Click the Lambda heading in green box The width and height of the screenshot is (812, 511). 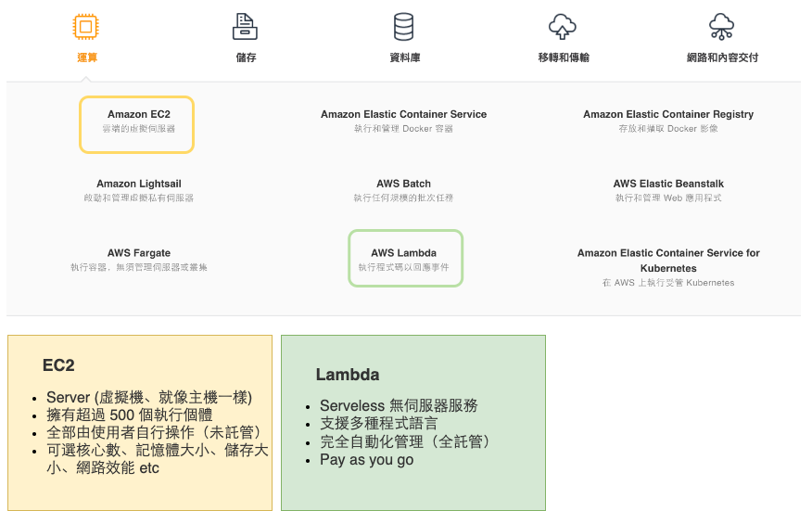tap(348, 375)
